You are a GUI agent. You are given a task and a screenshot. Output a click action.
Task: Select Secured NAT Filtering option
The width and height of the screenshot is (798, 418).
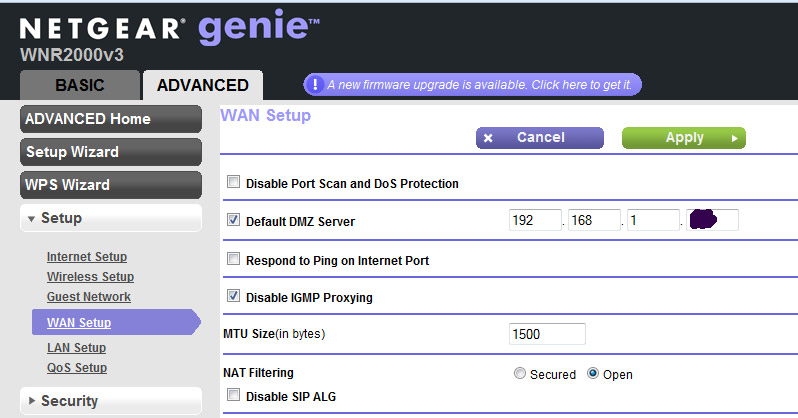520,374
